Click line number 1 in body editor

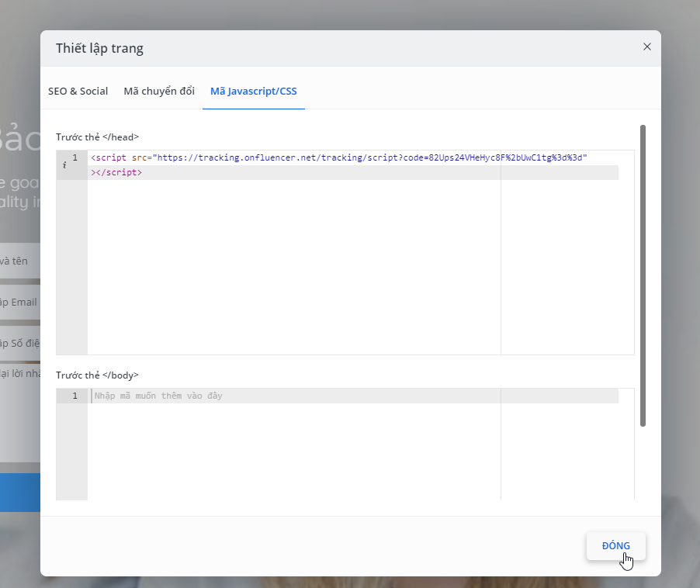pos(75,396)
